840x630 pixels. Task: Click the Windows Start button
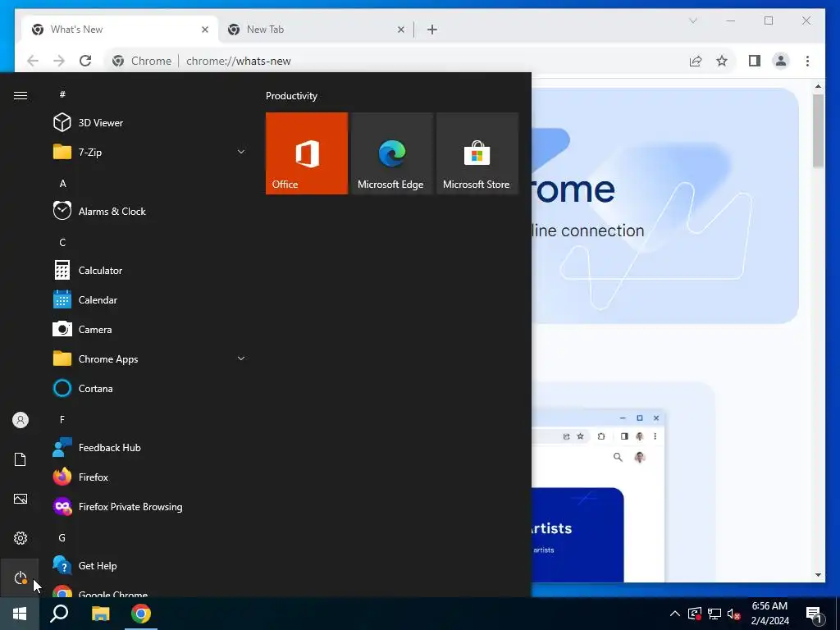(20, 614)
